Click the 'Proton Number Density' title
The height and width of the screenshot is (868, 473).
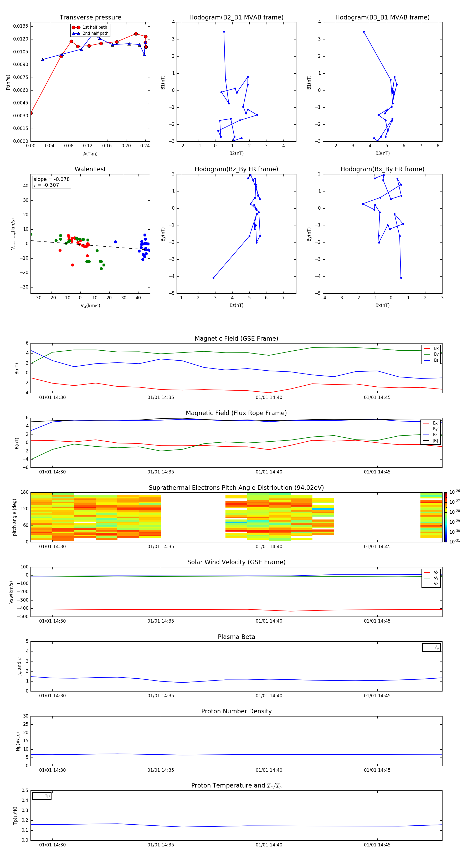236,711
